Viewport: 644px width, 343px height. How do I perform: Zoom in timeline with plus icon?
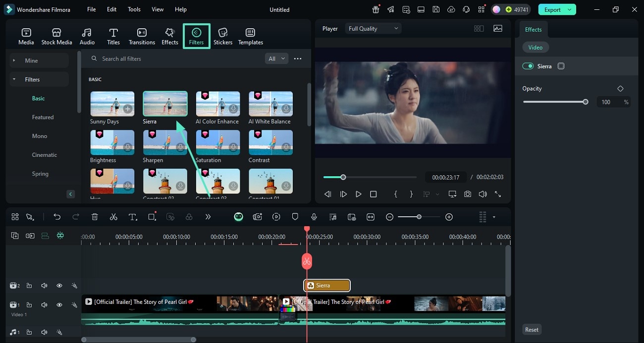(449, 217)
